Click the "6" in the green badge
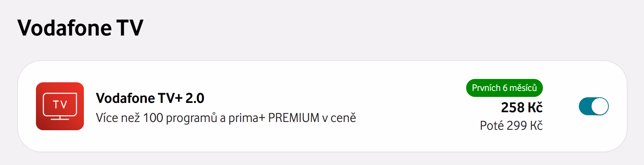This screenshot has height=165, width=644. click(x=505, y=88)
